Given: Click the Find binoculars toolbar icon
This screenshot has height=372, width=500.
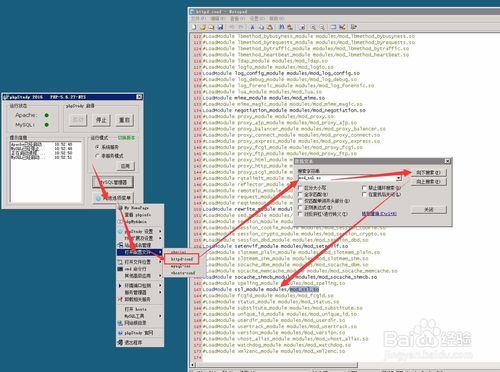Looking at the screenshot, I should 282,27.
